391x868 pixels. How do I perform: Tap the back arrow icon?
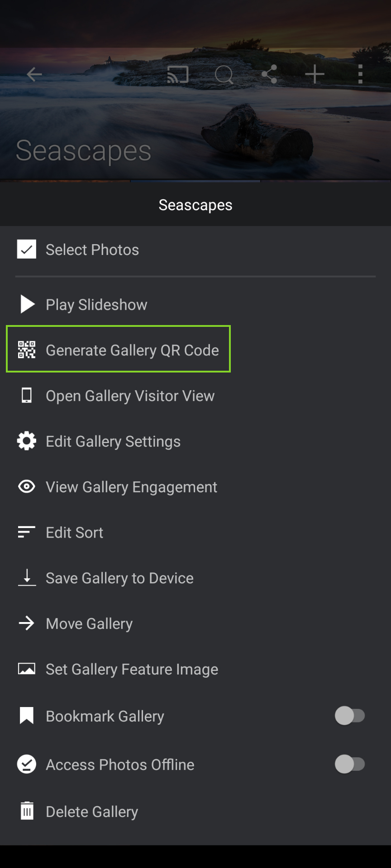coord(34,75)
